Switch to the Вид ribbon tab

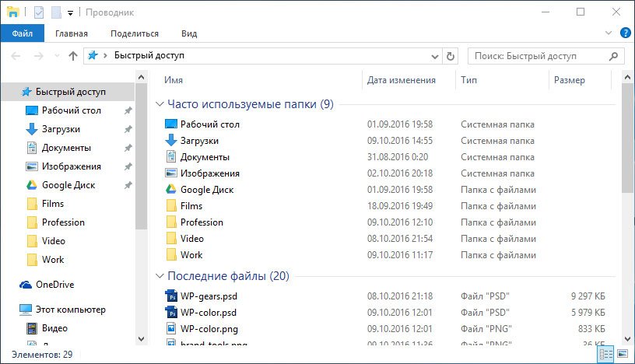[189, 33]
